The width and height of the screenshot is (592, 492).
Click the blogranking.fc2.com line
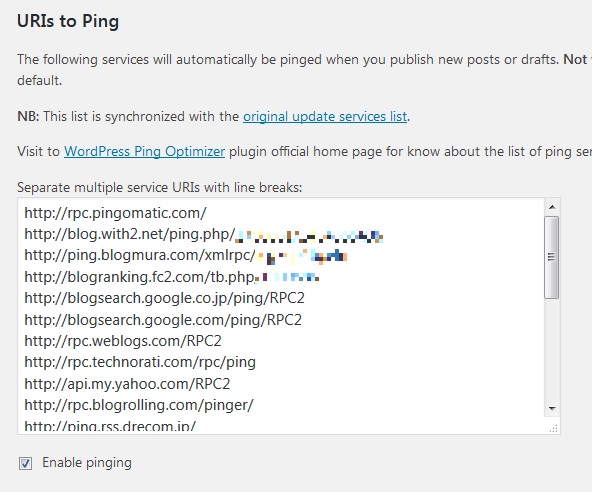(x=172, y=277)
